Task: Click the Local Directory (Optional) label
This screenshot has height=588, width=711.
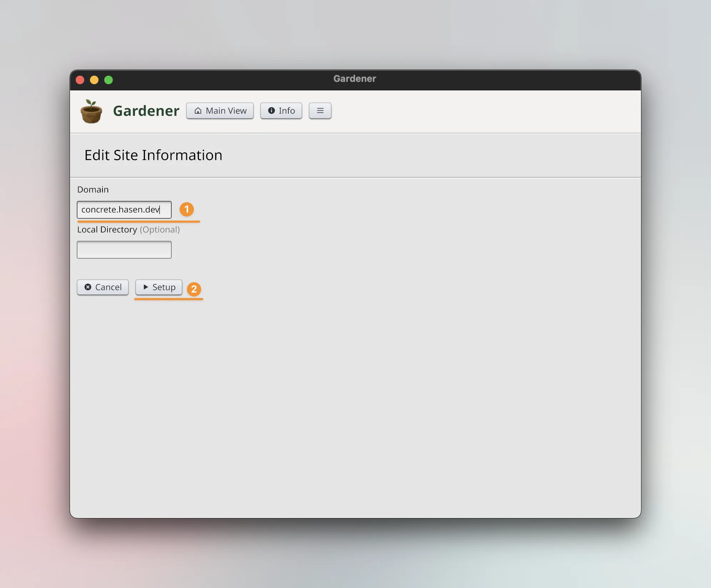Action: (128, 229)
